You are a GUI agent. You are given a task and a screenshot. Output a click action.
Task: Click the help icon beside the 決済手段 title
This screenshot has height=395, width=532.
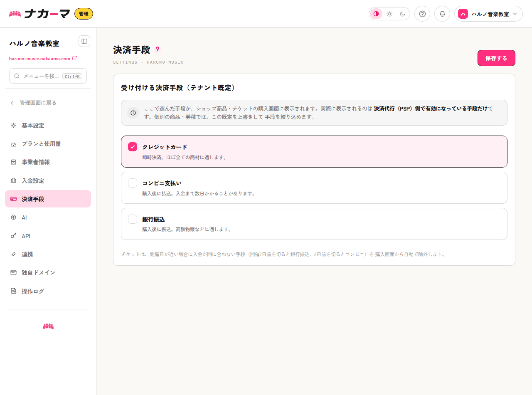(157, 49)
